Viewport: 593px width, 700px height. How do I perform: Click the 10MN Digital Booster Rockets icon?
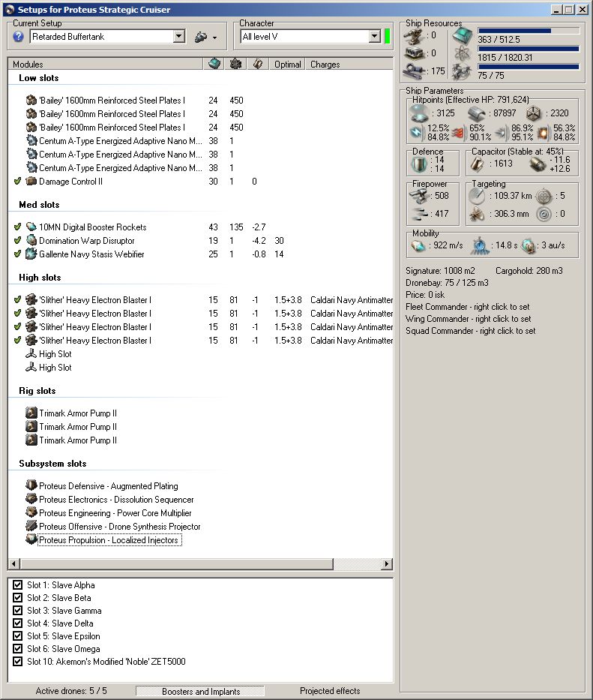point(31,227)
